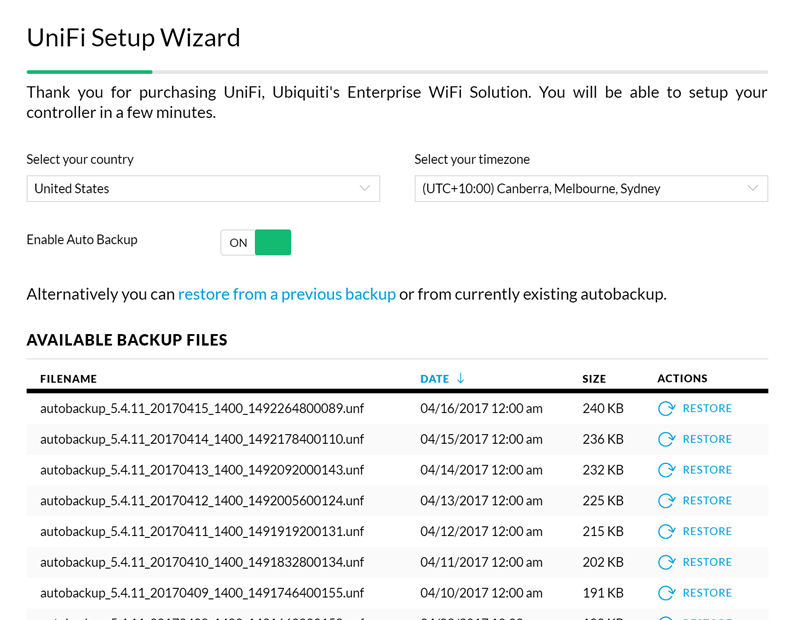Click the 240 KB size value
This screenshot has height=620, width=800.
tap(603, 408)
